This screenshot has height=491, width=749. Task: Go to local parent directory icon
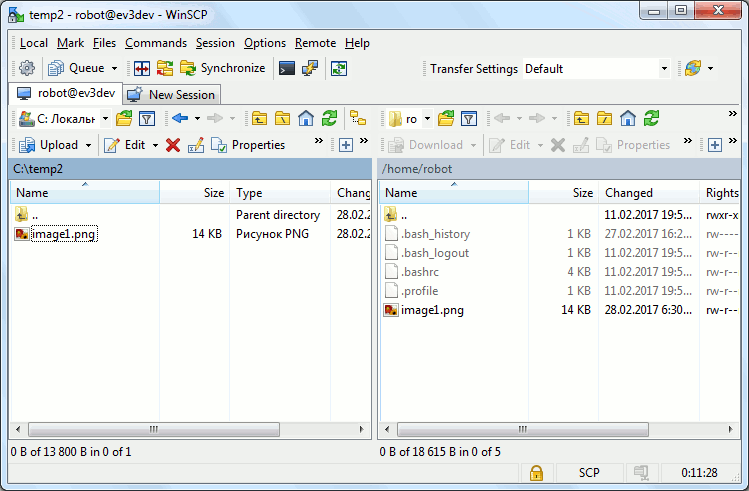click(x=259, y=118)
